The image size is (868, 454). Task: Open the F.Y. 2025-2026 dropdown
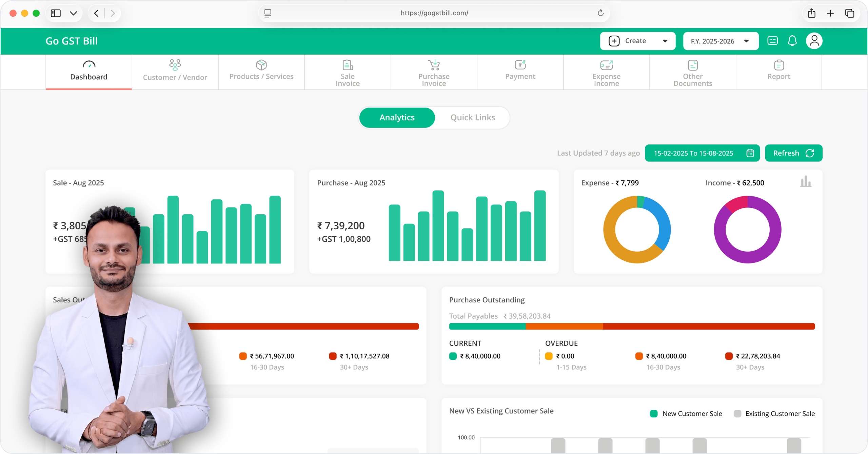(x=721, y=41)
